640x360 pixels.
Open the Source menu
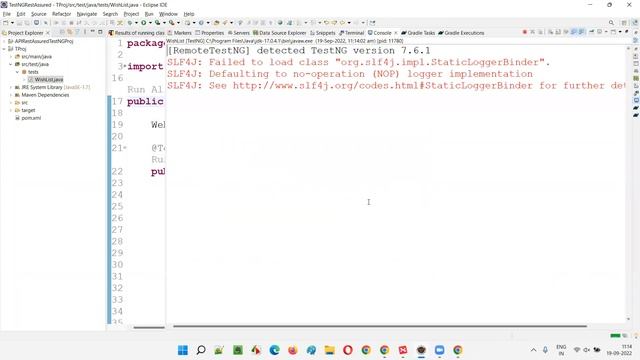coord(39,14)
